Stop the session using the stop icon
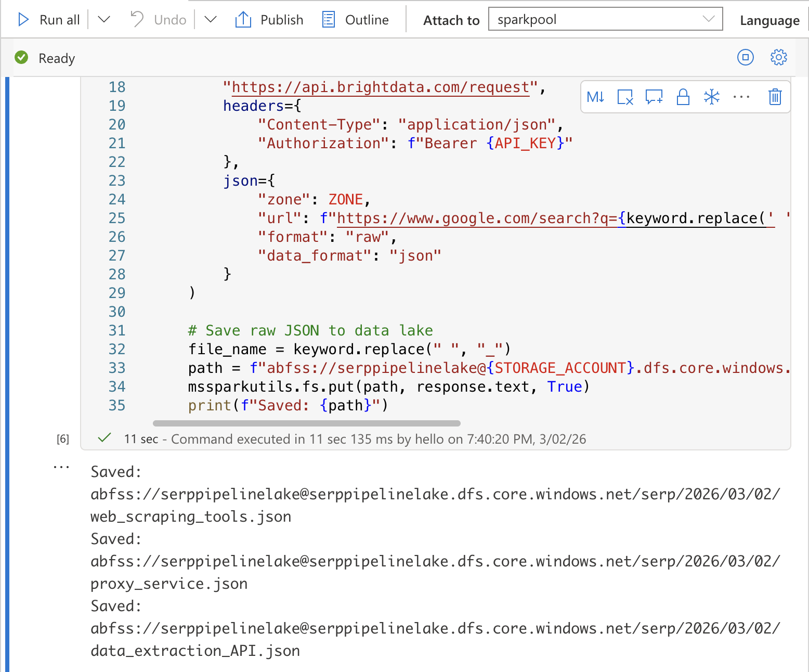 745,57
